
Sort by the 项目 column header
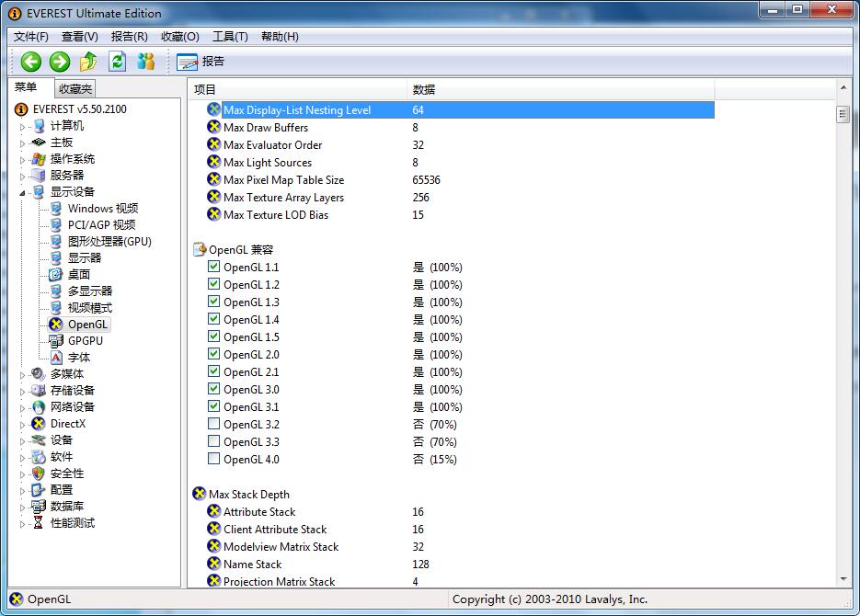click(x=298, y=89)
